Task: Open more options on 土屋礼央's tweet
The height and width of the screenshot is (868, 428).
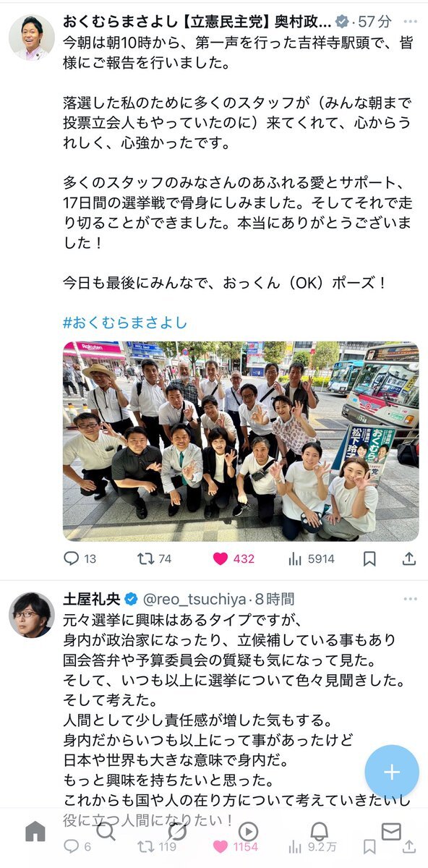Action: click(409, 600)
